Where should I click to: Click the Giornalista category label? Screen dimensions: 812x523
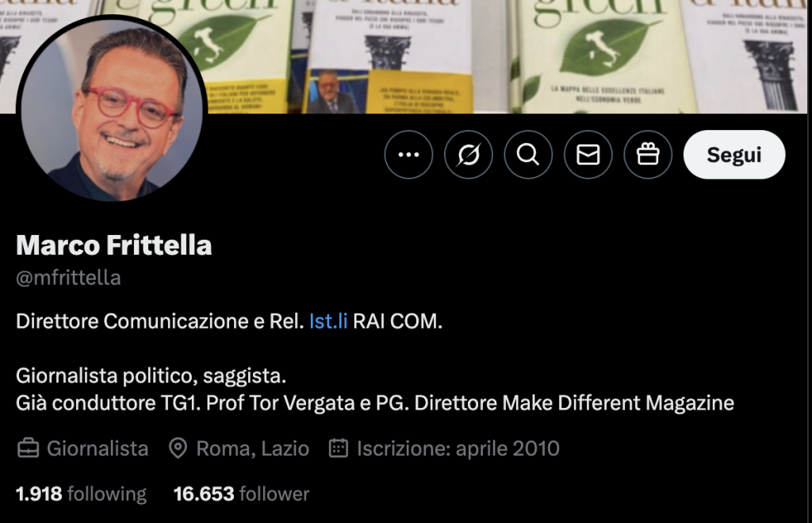coord(98,448)
